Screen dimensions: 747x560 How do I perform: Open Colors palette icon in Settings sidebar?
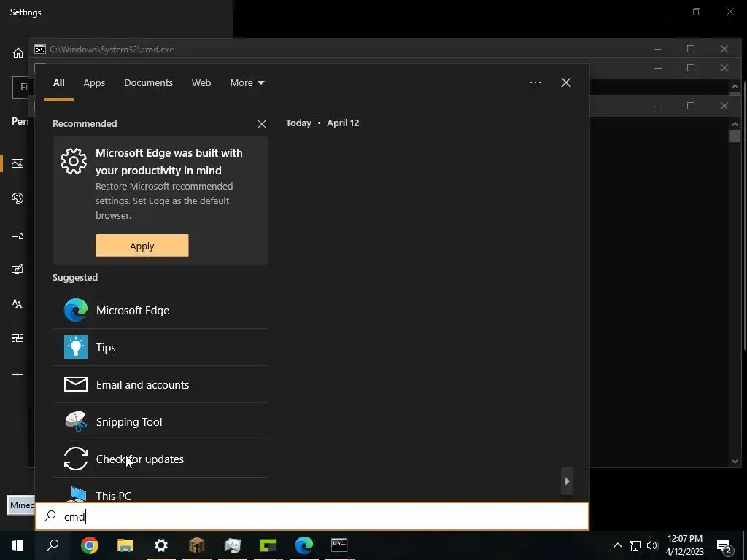(18, 198)
